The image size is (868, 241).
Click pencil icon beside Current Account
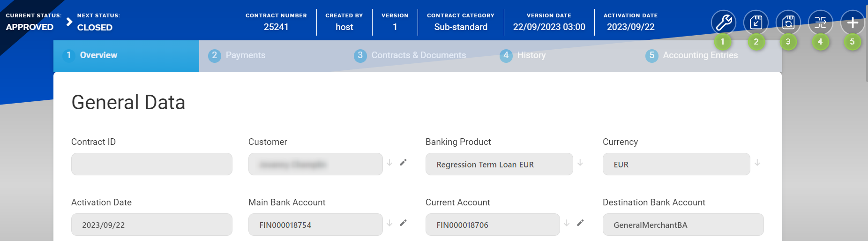580,223
